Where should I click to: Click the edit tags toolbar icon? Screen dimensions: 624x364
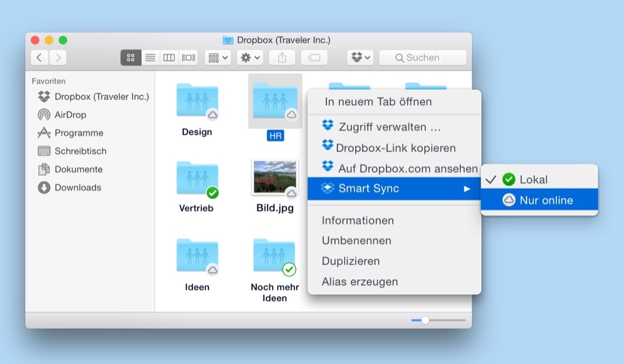tap(314, 58)
